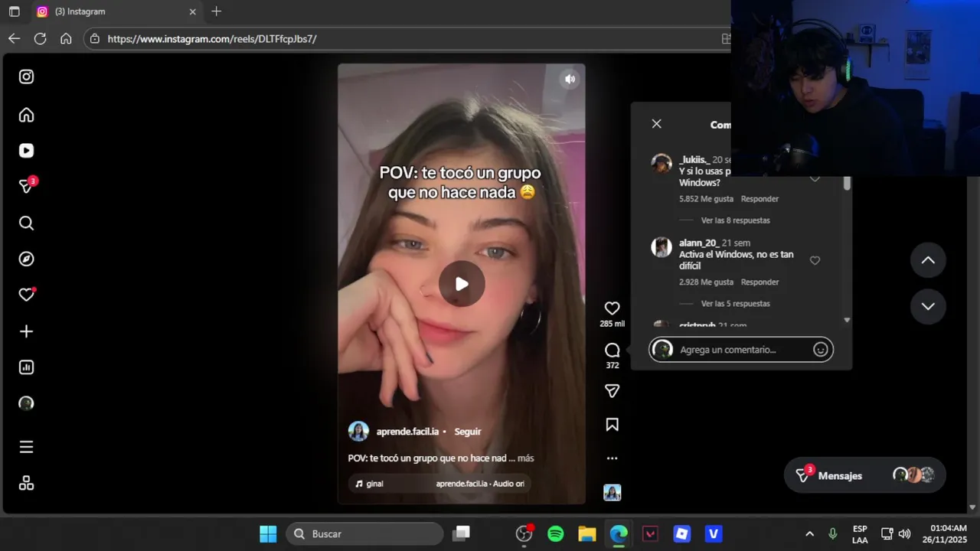Click comments scrollbar down arrow
The width and height of the screenshot is (980, 551).
pyautogui.click(x=847, y=320)
